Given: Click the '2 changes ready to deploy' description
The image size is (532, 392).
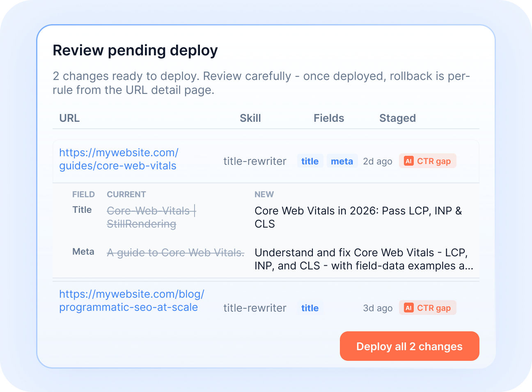Looking at the screenshot, I should click(261, 83).
